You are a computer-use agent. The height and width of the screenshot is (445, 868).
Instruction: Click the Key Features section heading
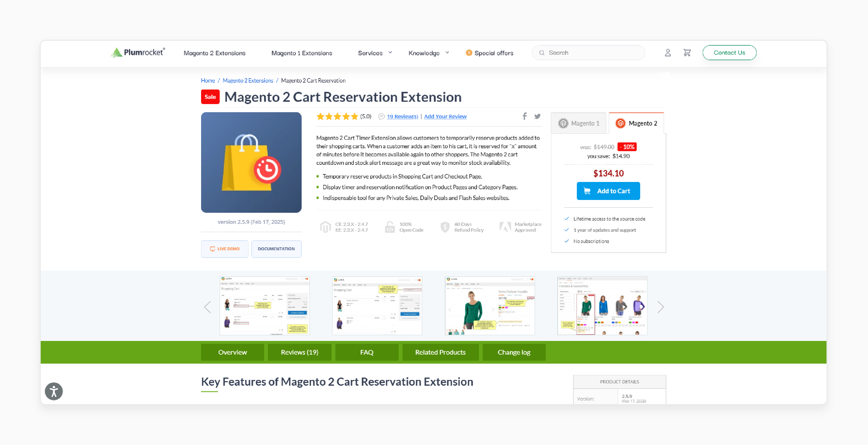coord(337,382)
